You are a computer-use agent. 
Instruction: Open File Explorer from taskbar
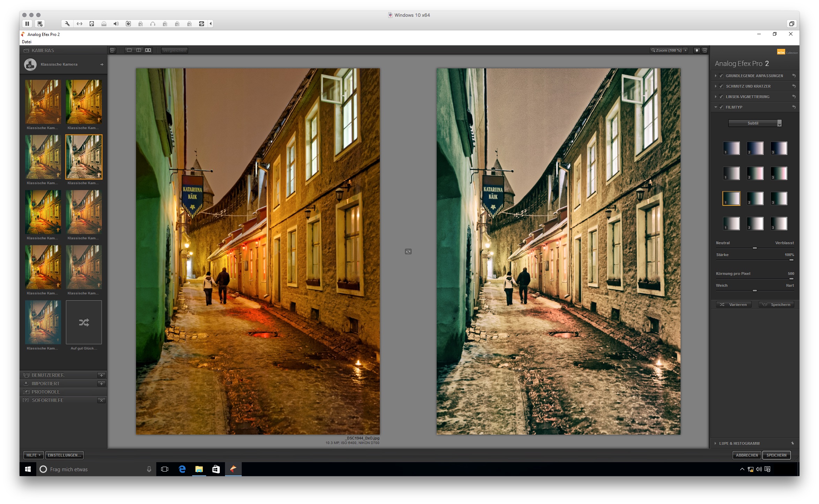click(199, 469)
